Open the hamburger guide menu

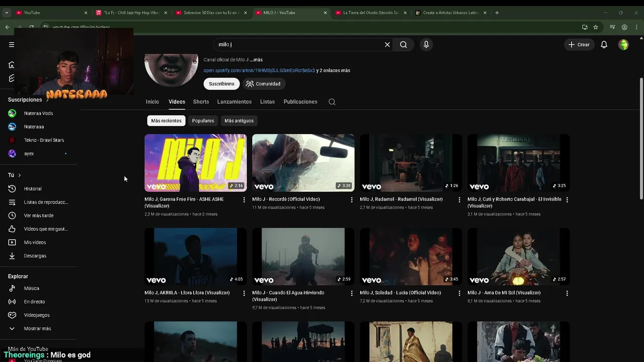(12, 45)
